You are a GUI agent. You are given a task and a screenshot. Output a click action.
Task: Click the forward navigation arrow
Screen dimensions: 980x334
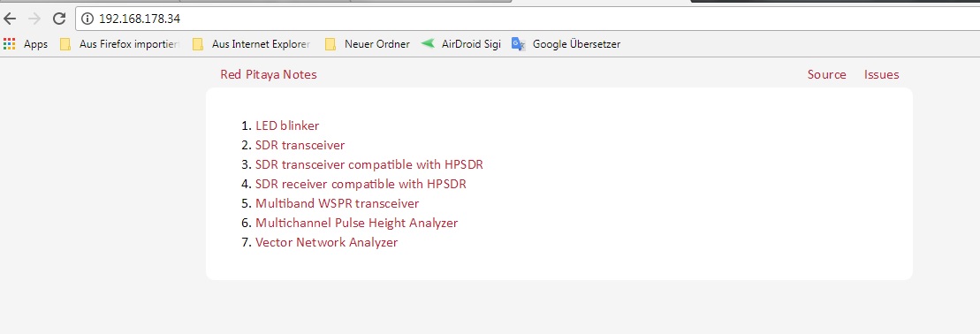[x=34, y=19]
